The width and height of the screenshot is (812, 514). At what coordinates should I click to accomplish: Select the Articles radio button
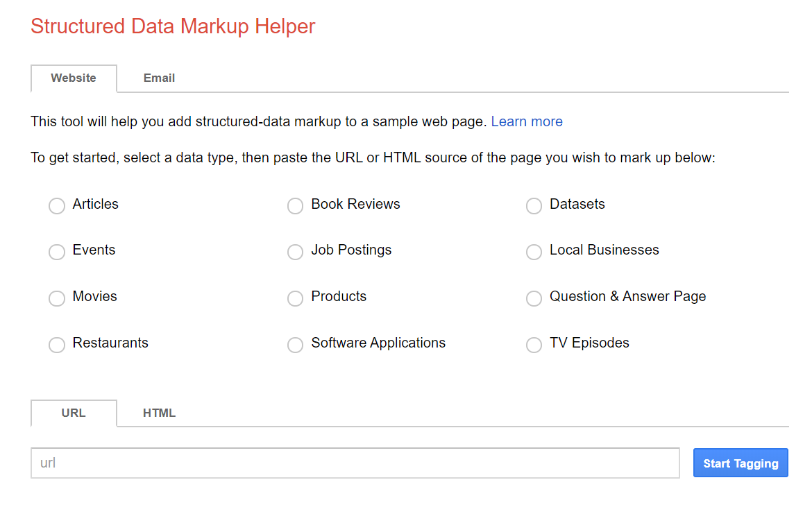57,206
